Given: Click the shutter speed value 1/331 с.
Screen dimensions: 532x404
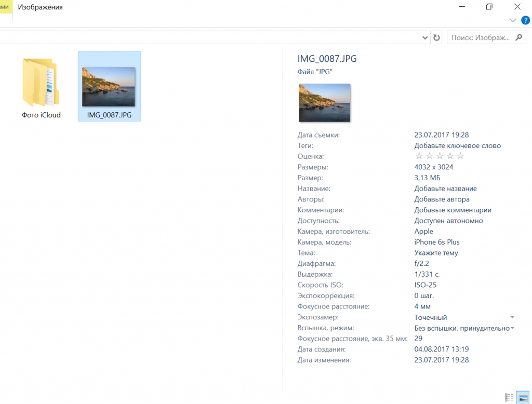Looking at the screenshot, I should [x=427, y=274].
